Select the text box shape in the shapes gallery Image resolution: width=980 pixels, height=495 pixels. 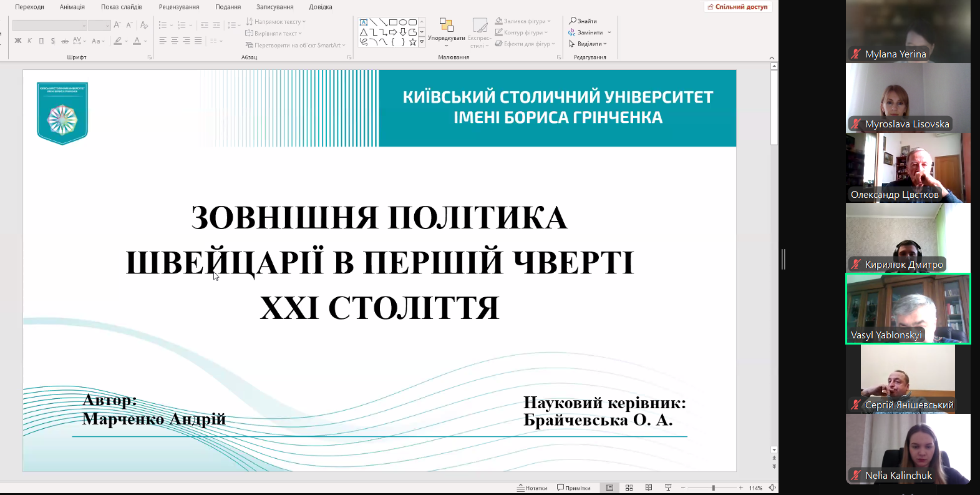coord(364,22)
